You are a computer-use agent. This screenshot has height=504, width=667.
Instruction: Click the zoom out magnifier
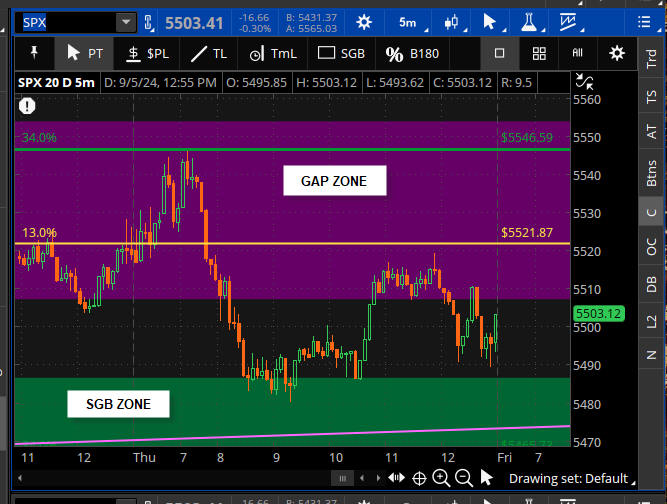[x=464, y=478]
